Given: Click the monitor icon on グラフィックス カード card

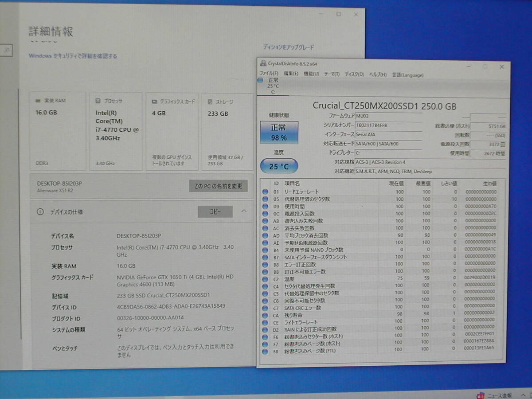Looking at the screenshot, I should pyautogui.click(x=154, y=102).
